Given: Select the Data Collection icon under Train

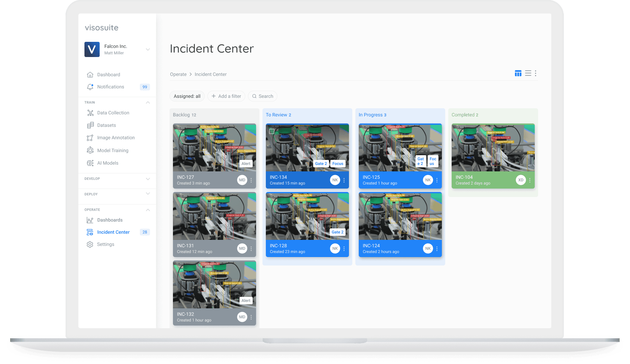Looking at the screenshot, I should pos(90,113).
